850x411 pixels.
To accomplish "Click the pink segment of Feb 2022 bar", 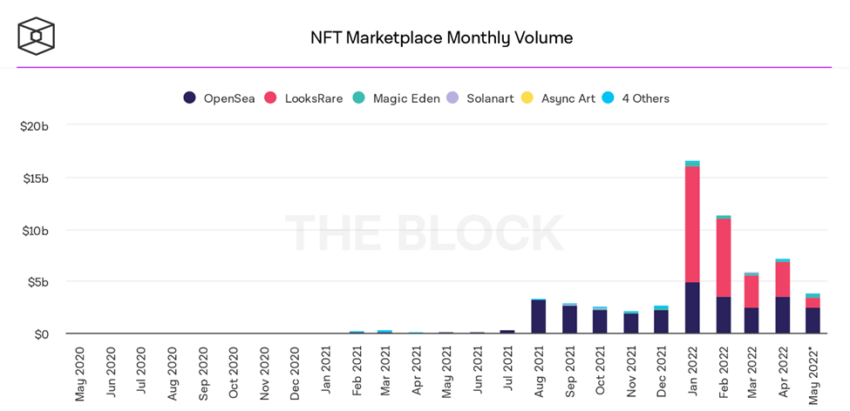I will click(723, 258).
